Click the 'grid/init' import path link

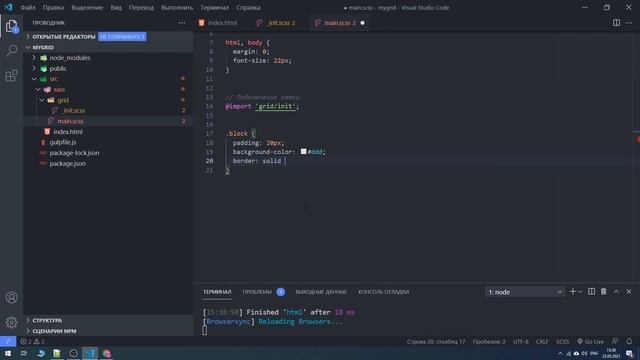276,106
